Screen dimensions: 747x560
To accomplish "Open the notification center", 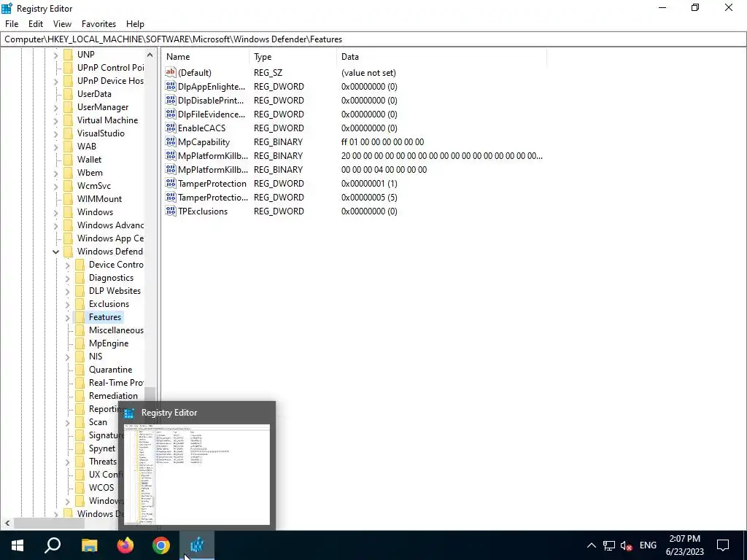I will (x=723, y=545).
